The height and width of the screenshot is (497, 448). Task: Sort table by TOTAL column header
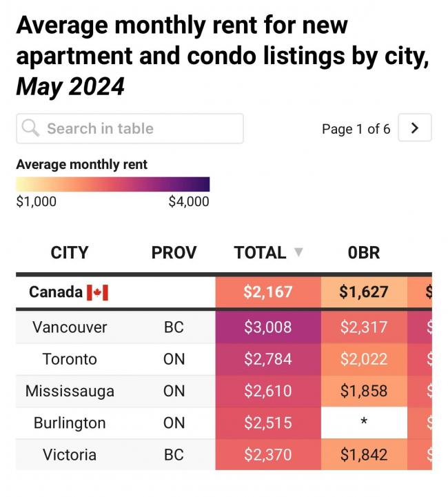click(260, 253)
